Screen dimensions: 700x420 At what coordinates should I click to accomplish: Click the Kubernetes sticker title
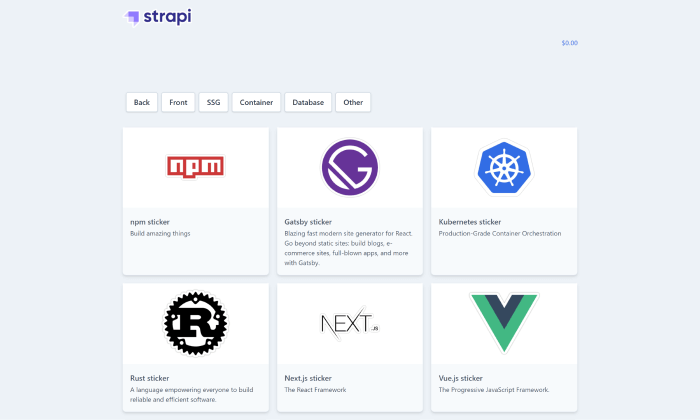[x=470, y=221]
